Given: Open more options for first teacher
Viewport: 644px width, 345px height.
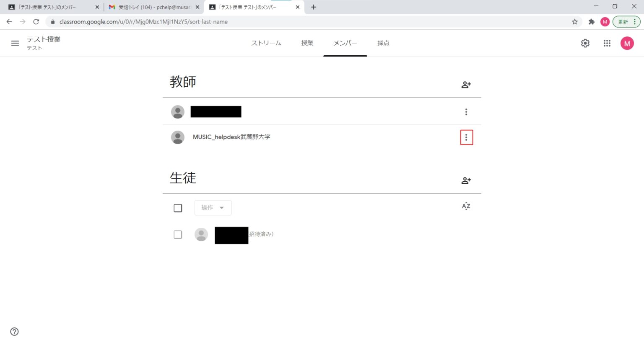Looking at the screenshot, I should pos(466,112).
